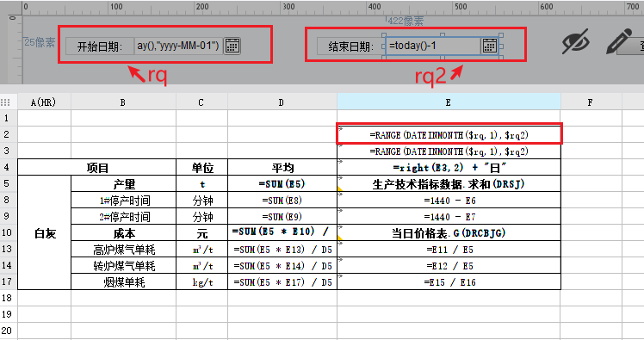Select the 转炉煤气单耗 cell
Viewport: 644px width, 340px height.
point(123,266)
